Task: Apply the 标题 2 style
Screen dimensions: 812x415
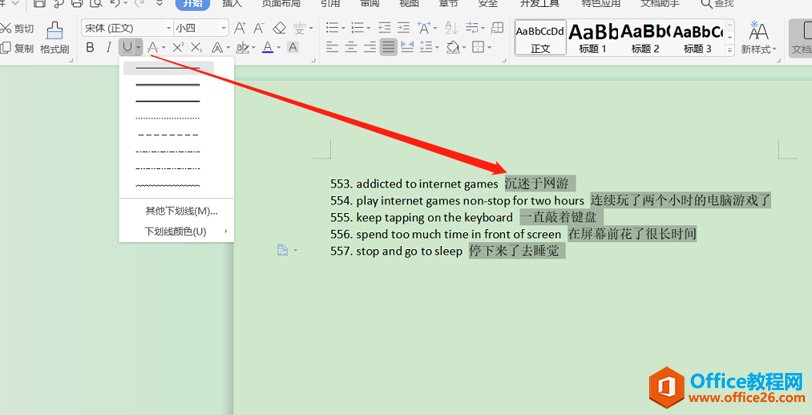Action: coord(645,37)
